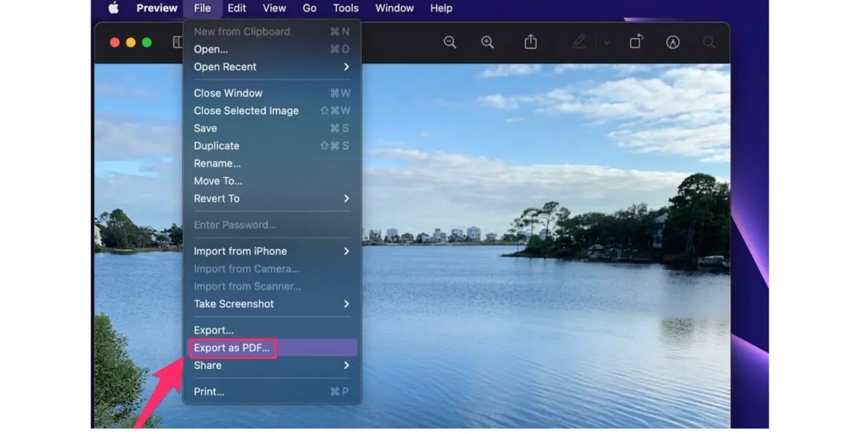Open the Edit menu
Image resolution: width=868 pixels, height=434 pixels.
tap(237, 8)
